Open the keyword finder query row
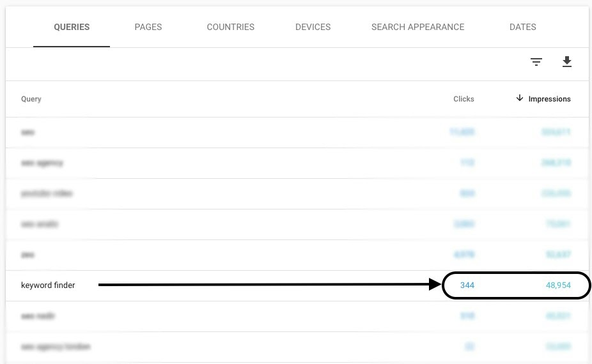Viewport: 592px width, 364px height. pos(297,285)
